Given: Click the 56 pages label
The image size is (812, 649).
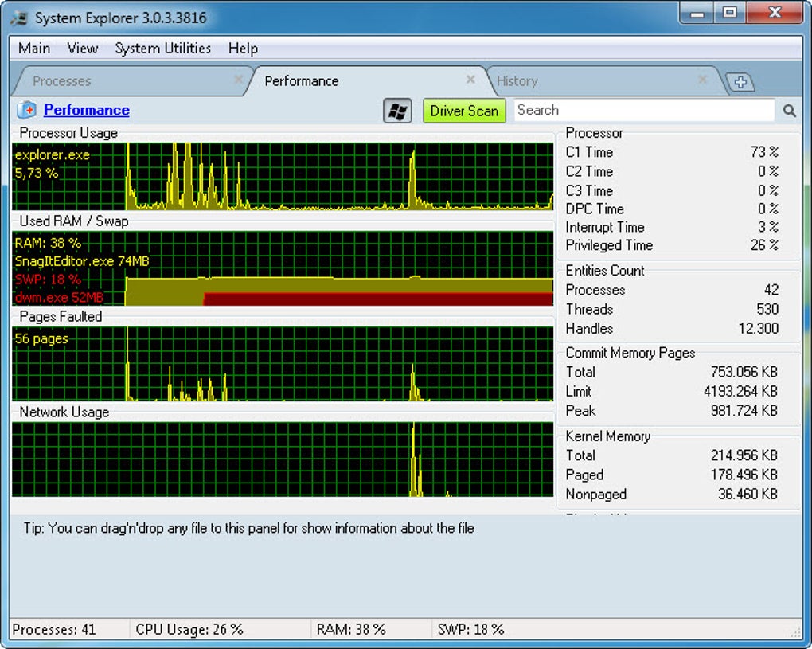Looking at the screenshot, I should pyautogui.click(x=41, y=338).
